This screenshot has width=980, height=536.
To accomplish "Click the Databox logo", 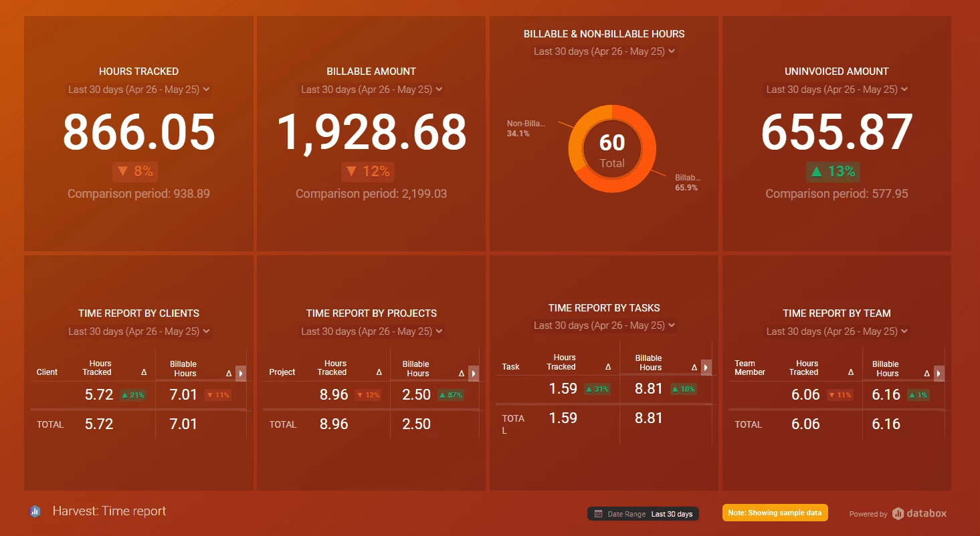I will 920,513.
